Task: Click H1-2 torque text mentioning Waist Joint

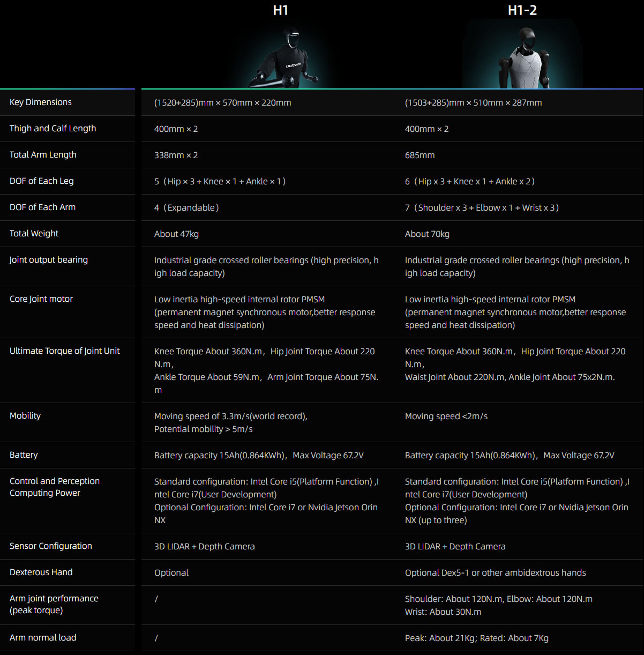Action: (510, 377)
